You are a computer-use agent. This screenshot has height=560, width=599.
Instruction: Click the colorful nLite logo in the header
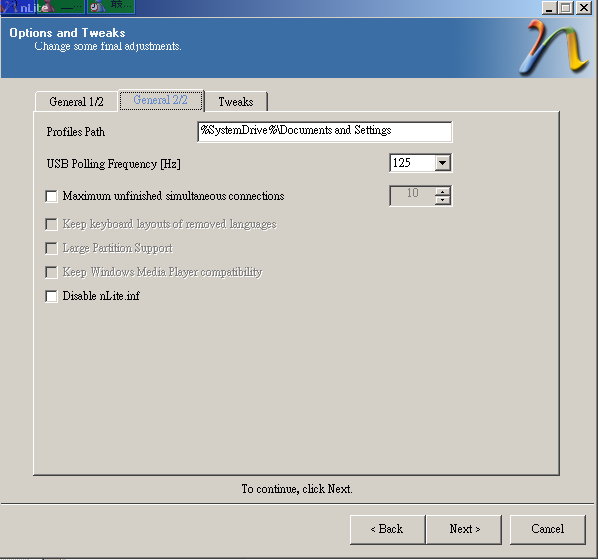[x=554, y=47]
